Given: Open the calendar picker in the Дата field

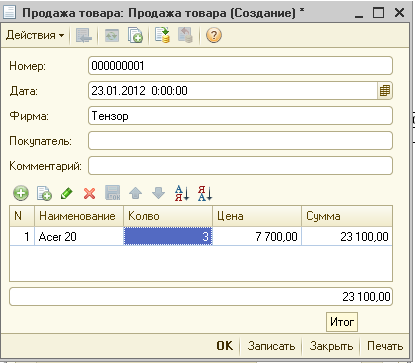Looking at the screenshot, I should click(x=385, y=91).
